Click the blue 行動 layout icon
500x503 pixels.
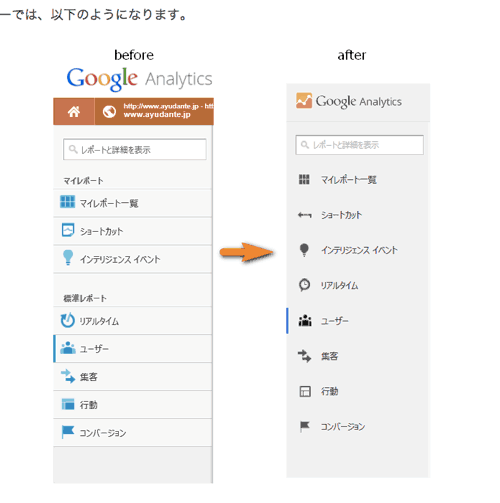[x=68, y=404]
